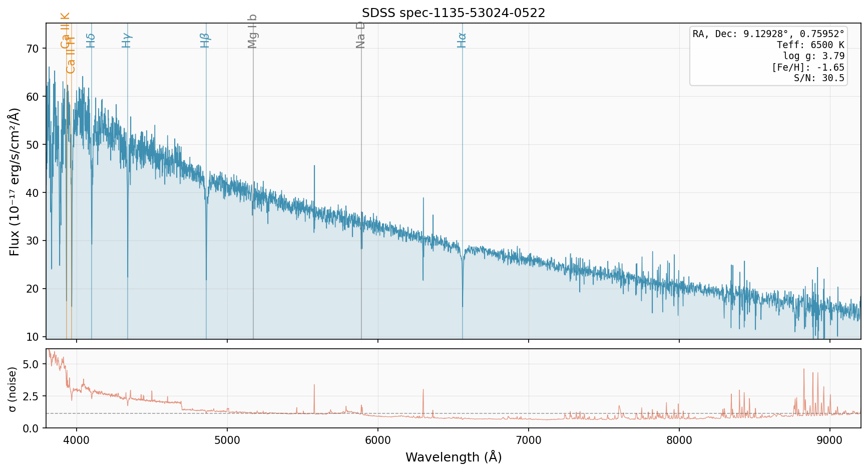
Task: Click the S/N: 30.5 value
Action: click(819, 78)
